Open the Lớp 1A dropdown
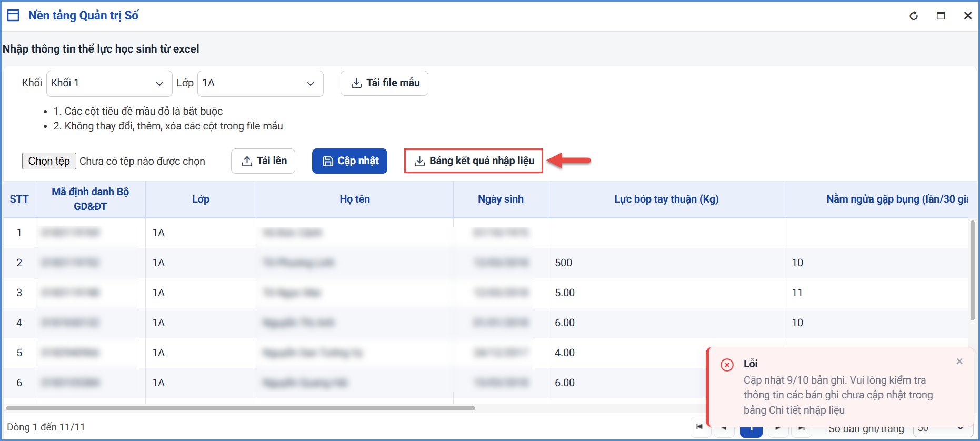 (x=260, y=83)
